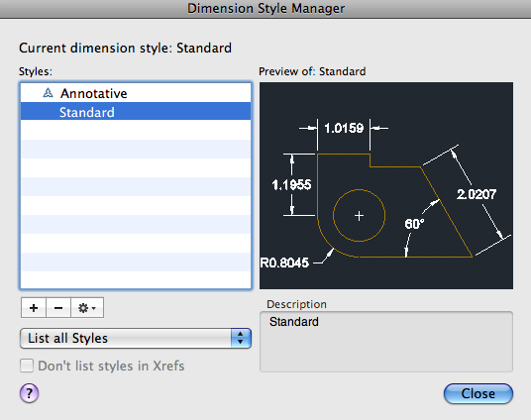Viewport: 531px width, 420px height.
Task: Click the plus icon to add a style
Action: click(x=34, y=308)
